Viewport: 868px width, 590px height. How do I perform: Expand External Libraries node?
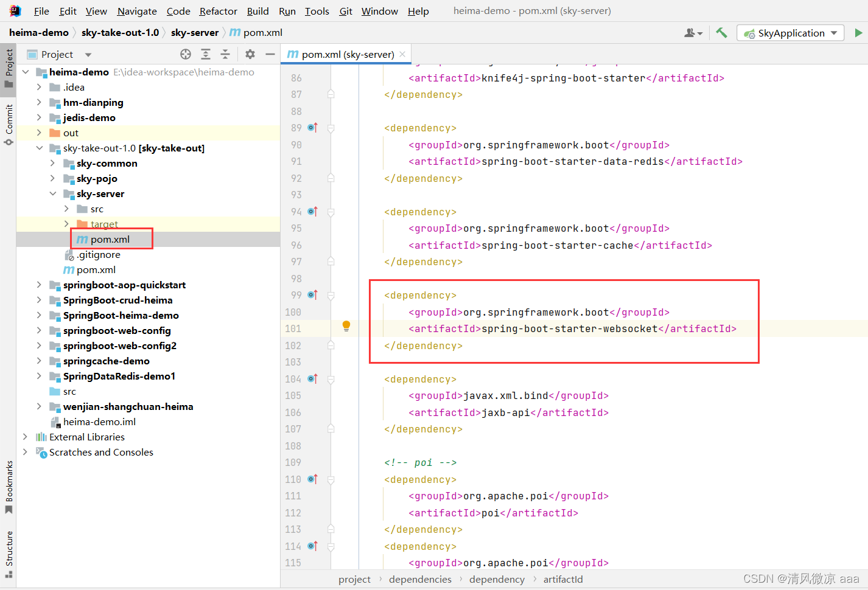[x=25, y=437]
